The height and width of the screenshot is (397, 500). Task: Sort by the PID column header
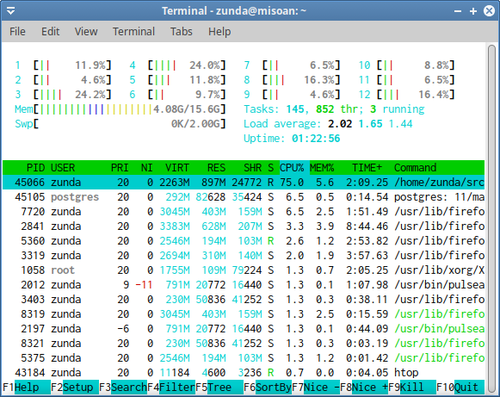click(36, 168)
